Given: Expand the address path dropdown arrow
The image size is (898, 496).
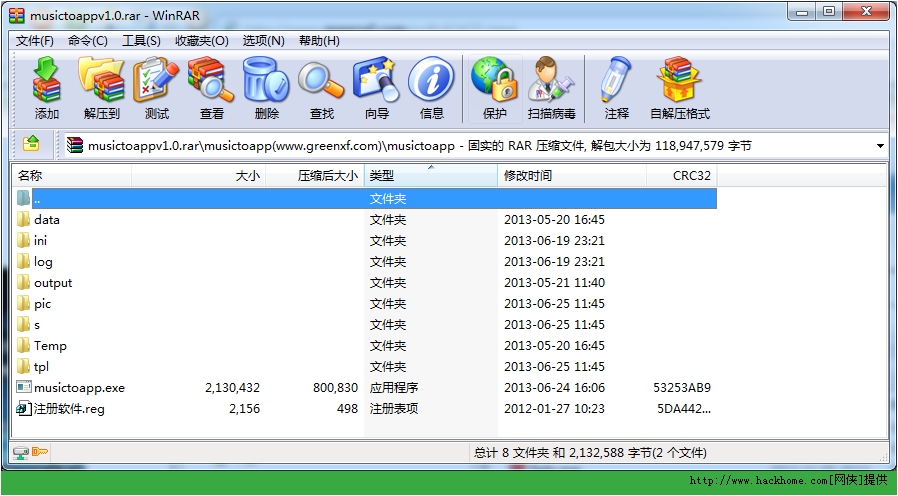Looking at the screenshot, I should point(880,146).
